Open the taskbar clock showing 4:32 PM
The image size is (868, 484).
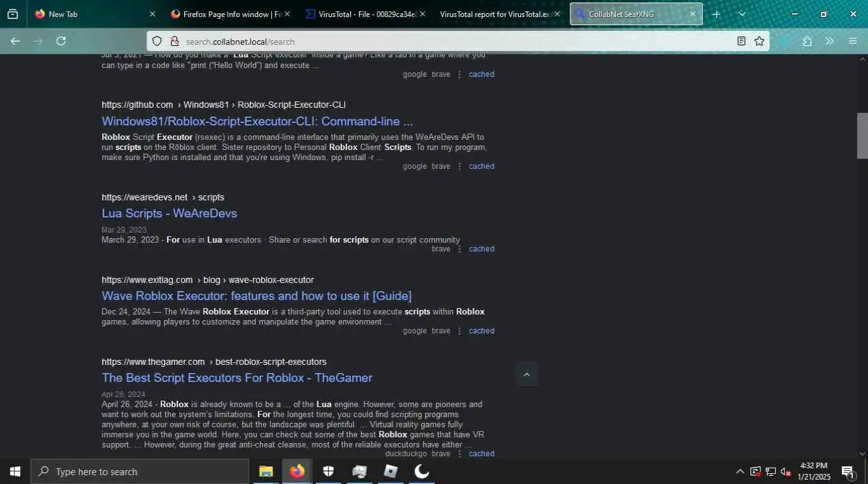pyautogui.click(x=814, y=471)
